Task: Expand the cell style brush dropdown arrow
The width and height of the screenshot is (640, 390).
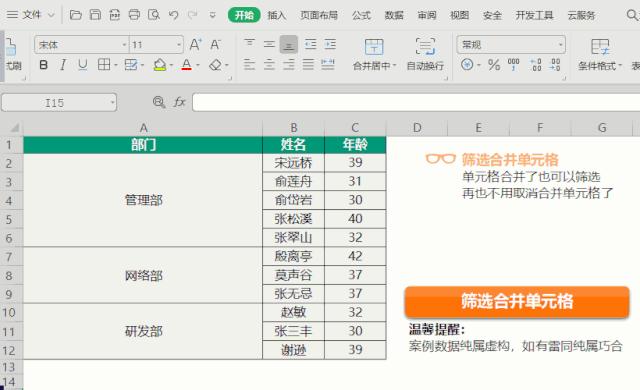Action: point(143,65)
